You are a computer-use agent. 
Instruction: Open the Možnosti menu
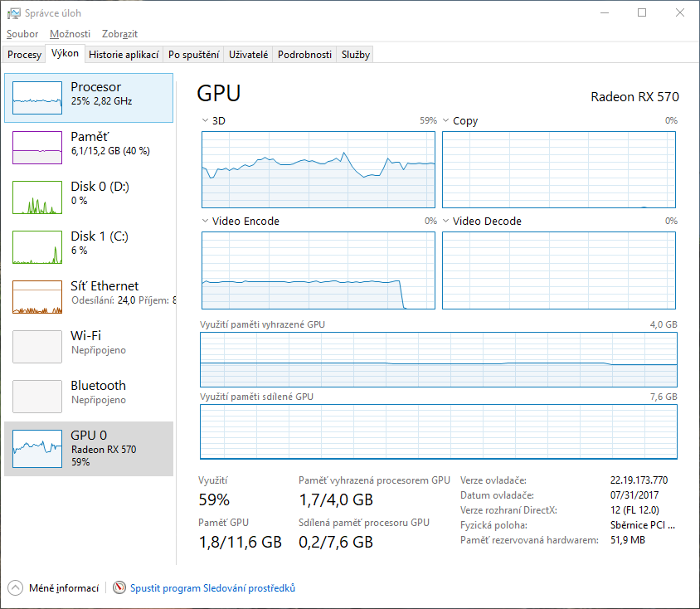pos(70,34)
